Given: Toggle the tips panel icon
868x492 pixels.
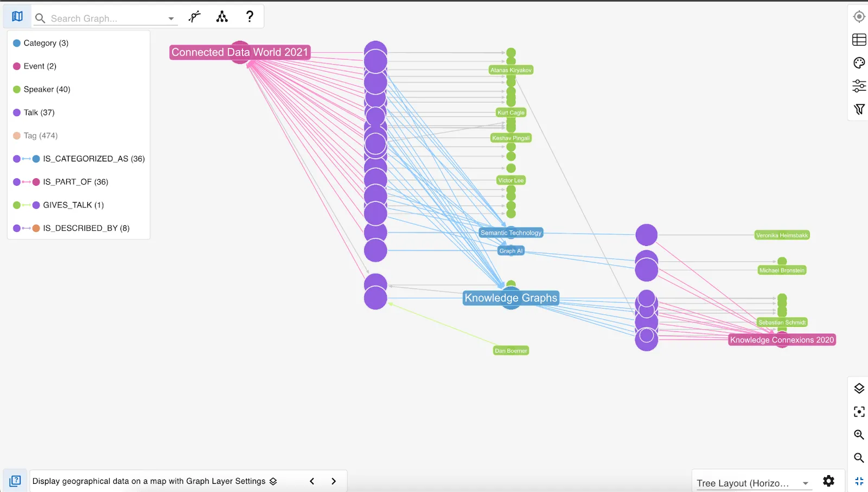Looking at the screenshot, I should (15, 481).
